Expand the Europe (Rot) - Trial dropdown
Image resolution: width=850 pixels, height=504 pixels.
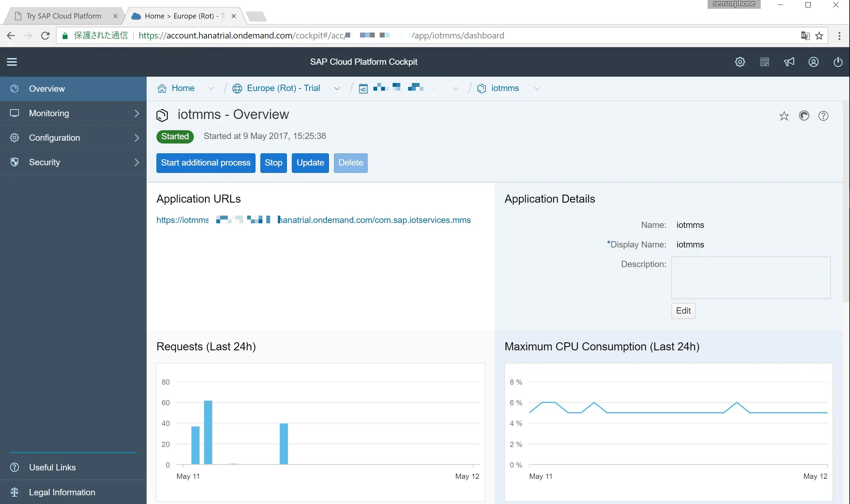(x=337, y=89)
